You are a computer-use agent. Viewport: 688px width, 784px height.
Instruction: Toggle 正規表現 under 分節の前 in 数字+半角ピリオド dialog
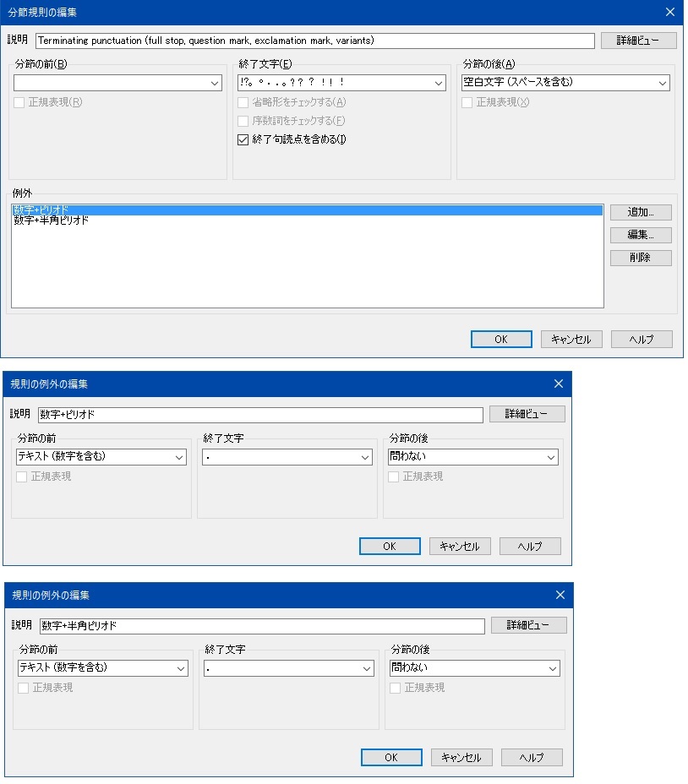click(x=23, y=688)
